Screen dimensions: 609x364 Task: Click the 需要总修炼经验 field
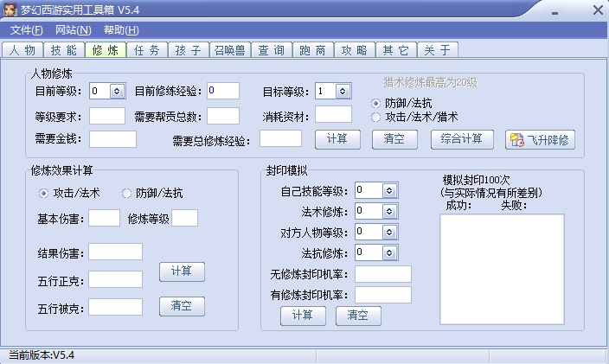coord(280,138)
